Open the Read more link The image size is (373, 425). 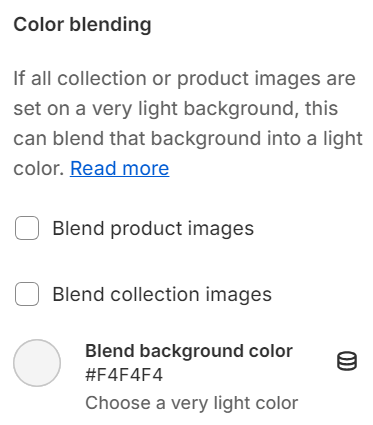click(119, 168)
